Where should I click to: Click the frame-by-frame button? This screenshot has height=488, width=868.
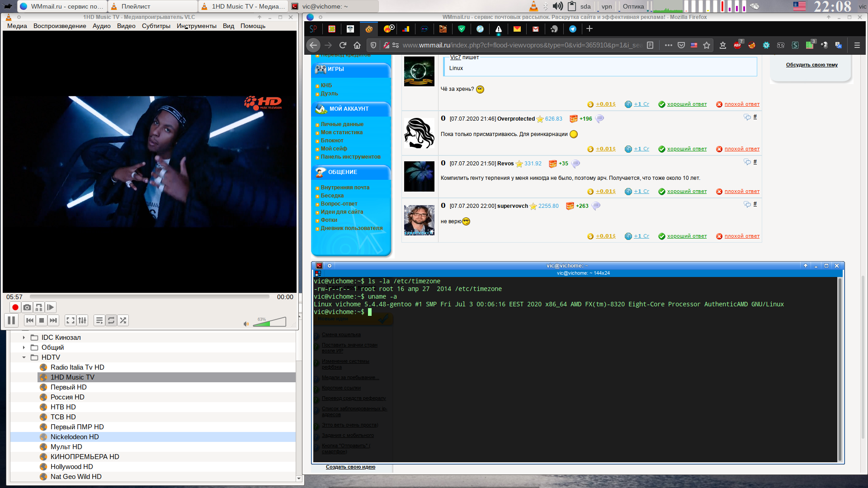pos(51,307)
